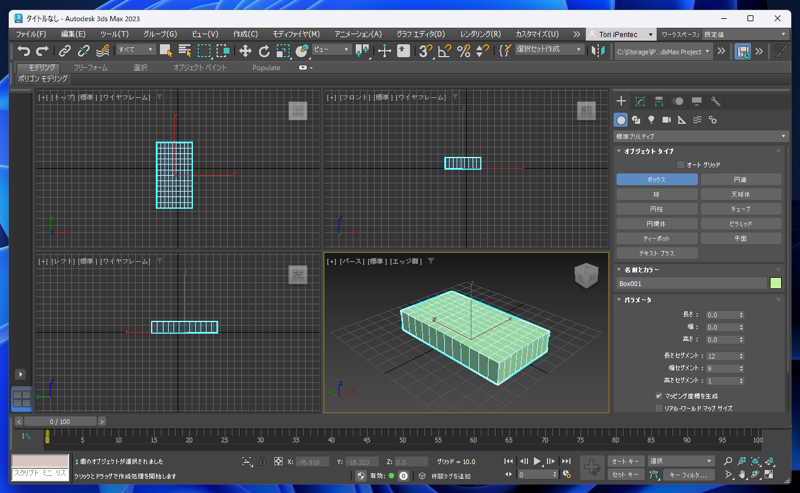
Task: Open the 選択セット作成 named selection dropdown
Action: point(548,50)
